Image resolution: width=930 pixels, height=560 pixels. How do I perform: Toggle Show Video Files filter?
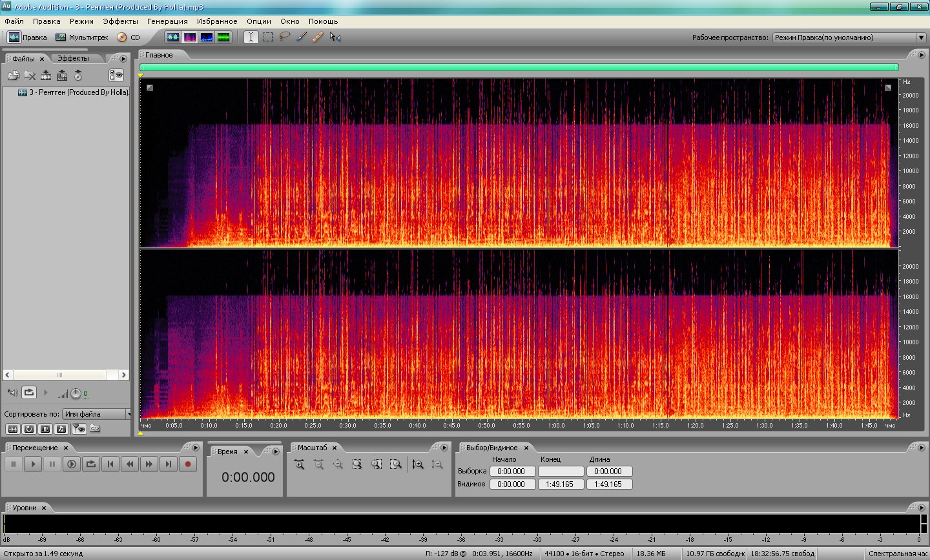click(x=45, y=429)
